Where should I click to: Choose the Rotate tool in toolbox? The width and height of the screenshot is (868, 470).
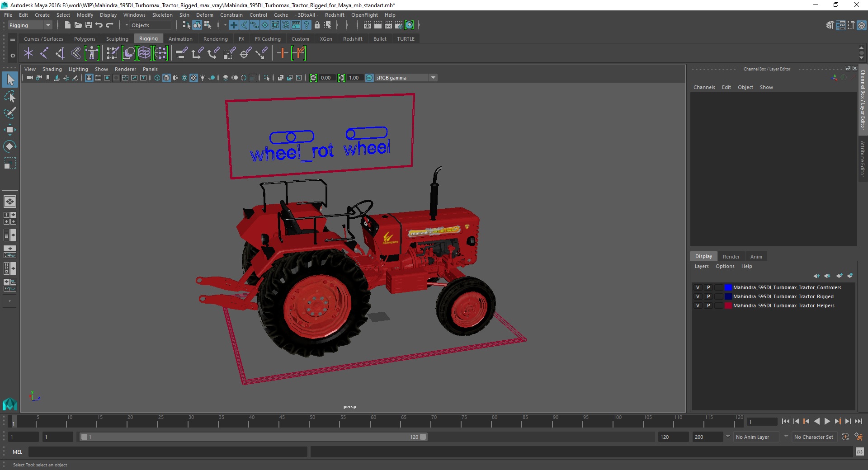coord(10,146)
